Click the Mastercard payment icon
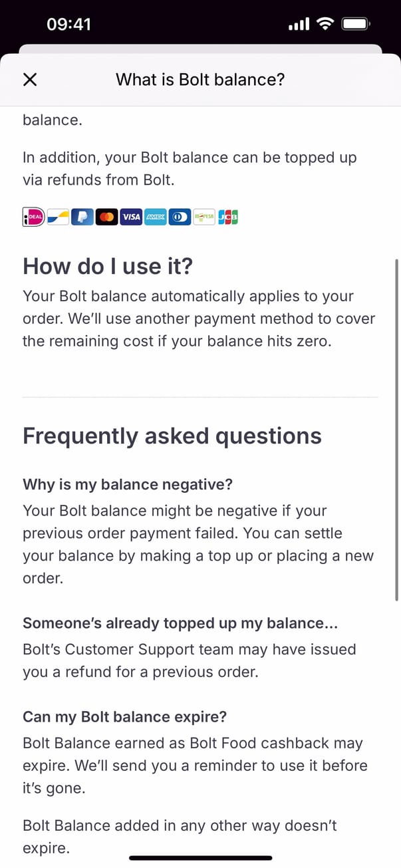The image size is (401, 868). pos(106,217)
